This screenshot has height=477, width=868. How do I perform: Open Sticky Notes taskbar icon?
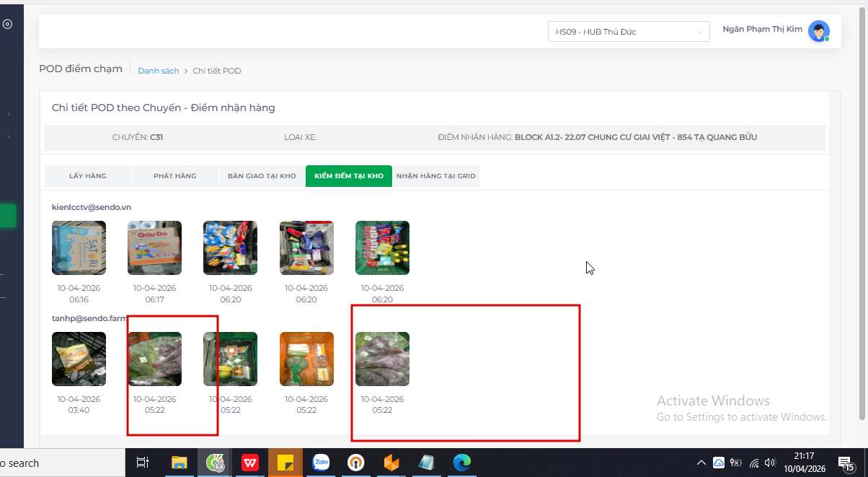click(285, 463)
